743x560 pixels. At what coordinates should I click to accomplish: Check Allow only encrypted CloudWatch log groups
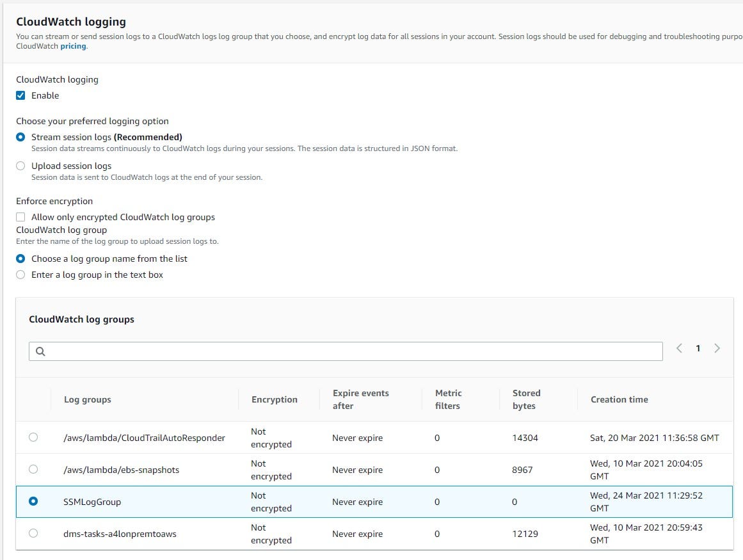[x=20, y=217]
